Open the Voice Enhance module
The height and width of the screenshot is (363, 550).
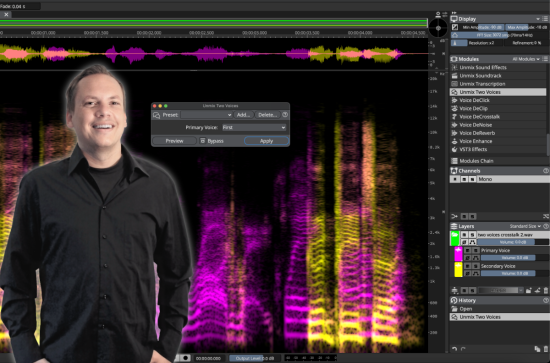point(498,141)
